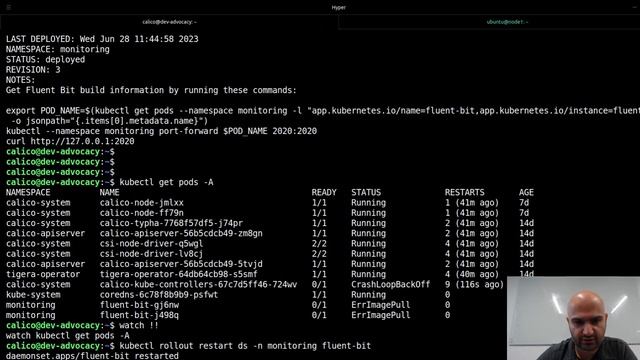Click the 'Get Fluent Bit build information' line
This screenshot has width=640, height=360.
pyautogui.click(x=151, y=90)
